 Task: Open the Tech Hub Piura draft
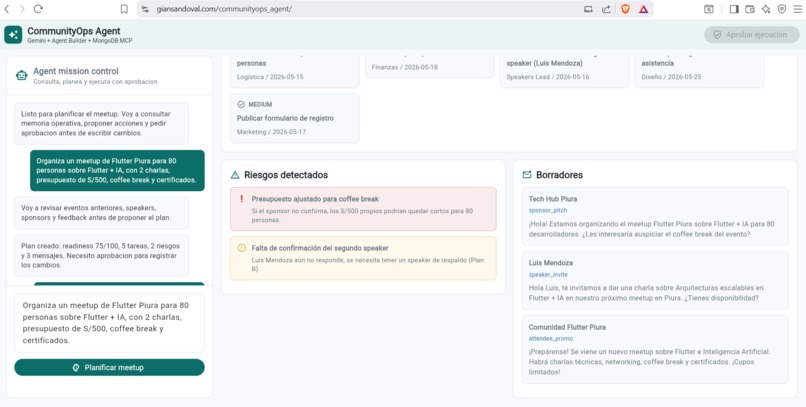coord(655,216)
